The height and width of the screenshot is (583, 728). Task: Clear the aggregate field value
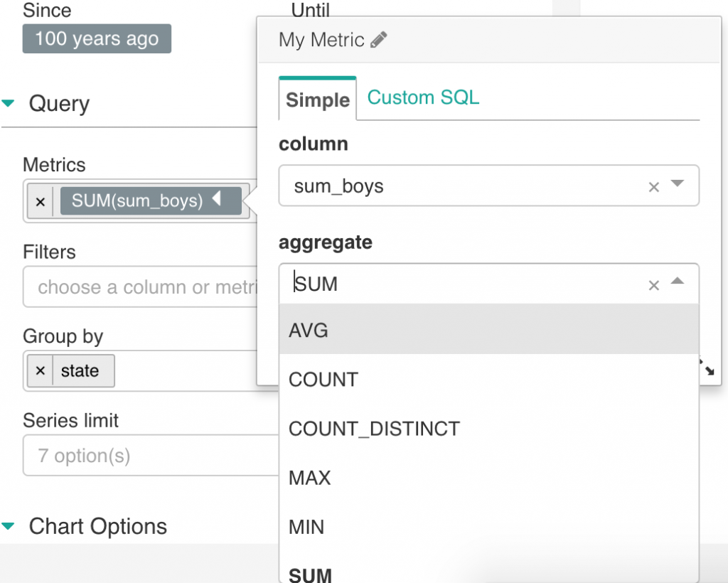tap(654, 285)
